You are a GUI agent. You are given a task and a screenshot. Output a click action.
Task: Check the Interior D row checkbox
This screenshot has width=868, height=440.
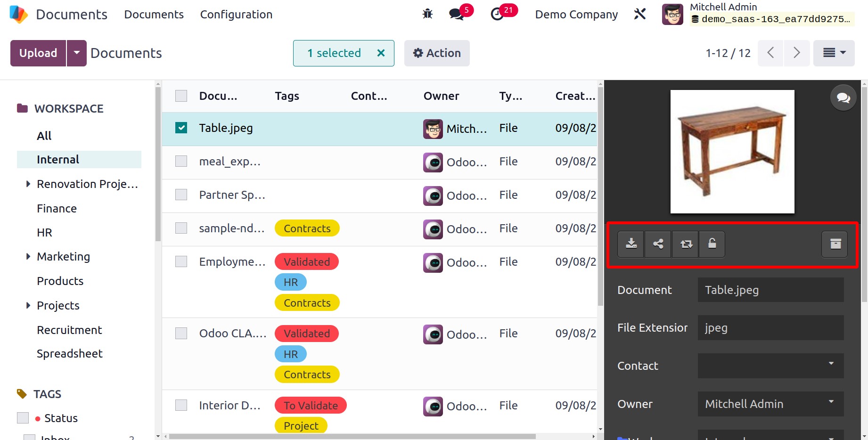click(x=181, y=406)
